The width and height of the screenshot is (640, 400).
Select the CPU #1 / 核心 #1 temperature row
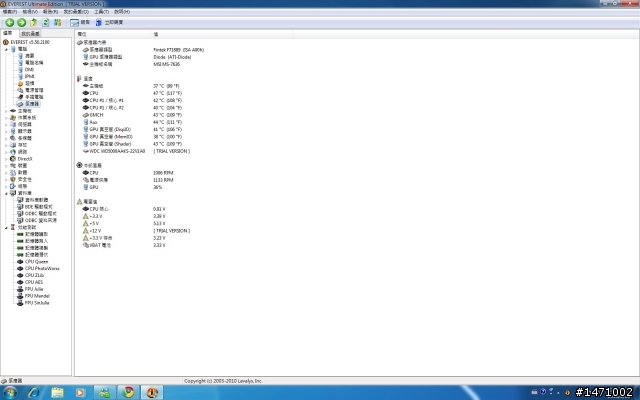pos(133,100)
